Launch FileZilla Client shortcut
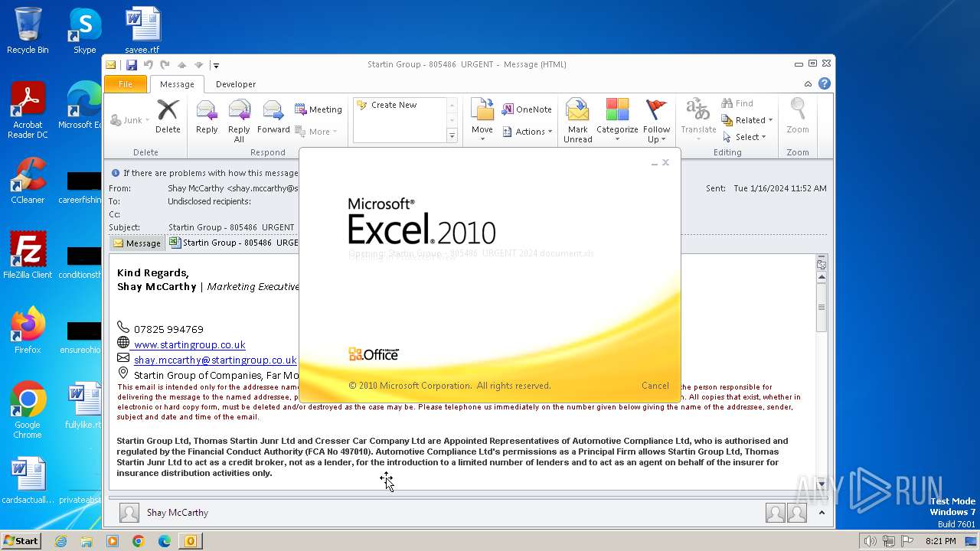Image resolution: width=980 pixels, height=551 pixels. click(x=28, y=256)
